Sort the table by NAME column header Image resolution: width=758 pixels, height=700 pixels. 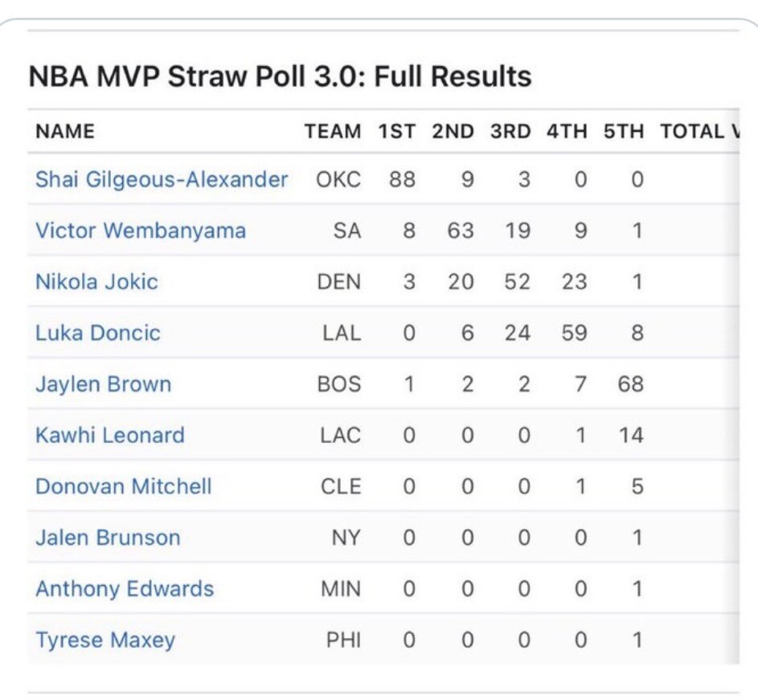(65, 131)
